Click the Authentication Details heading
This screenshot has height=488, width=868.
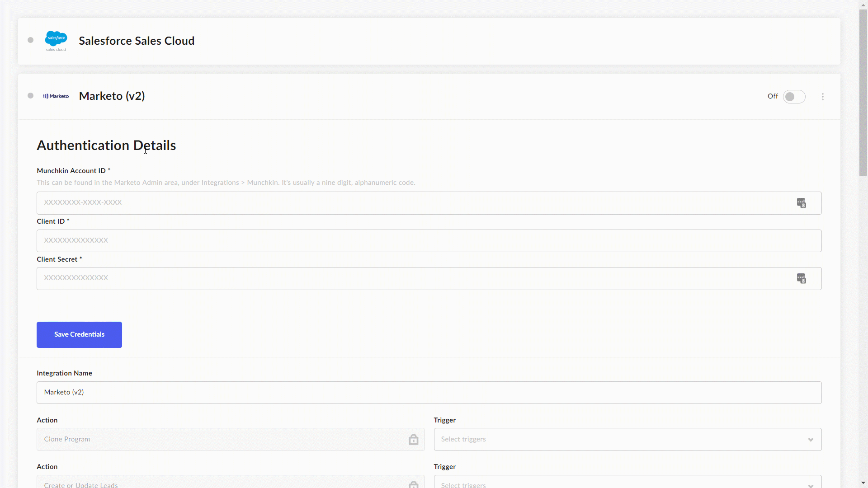(106, 145)
